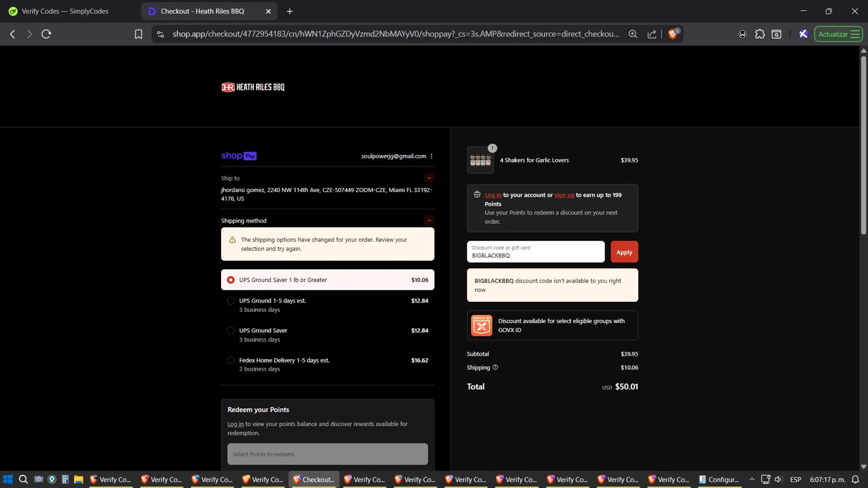The image size is (868, 488).
Task: Switch to Checkout taskbar window
Action: (x=314, y=479)
